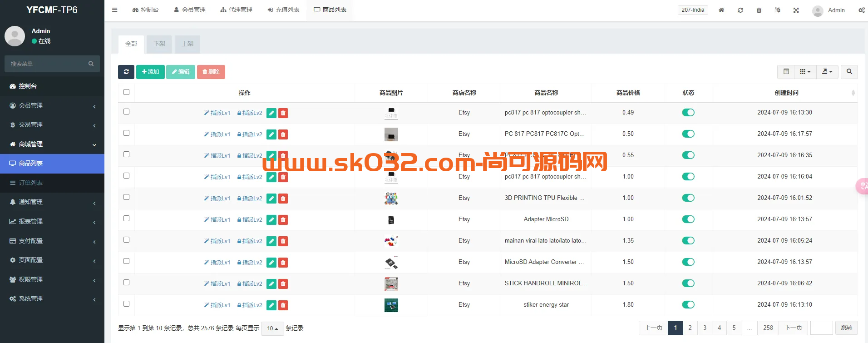
Task: Open the thumbnail of 3D PRINTING TPU product
Action: pos(391,199)
